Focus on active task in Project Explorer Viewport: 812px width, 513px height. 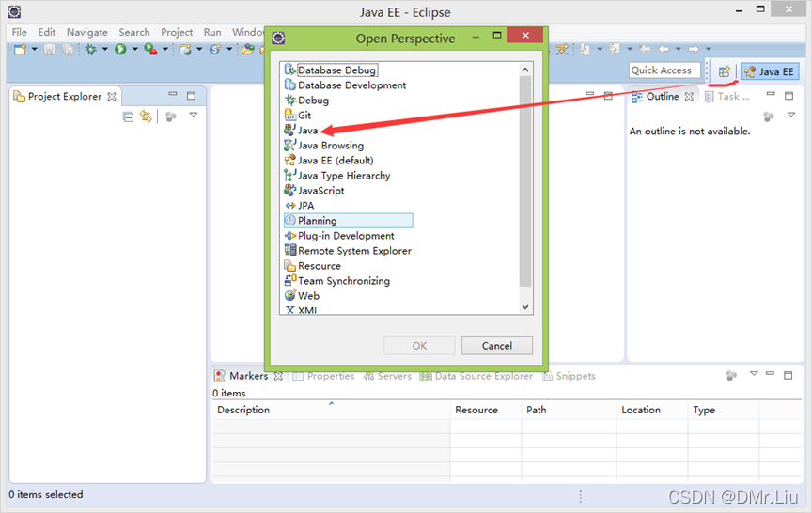click(x=171, y=117)
